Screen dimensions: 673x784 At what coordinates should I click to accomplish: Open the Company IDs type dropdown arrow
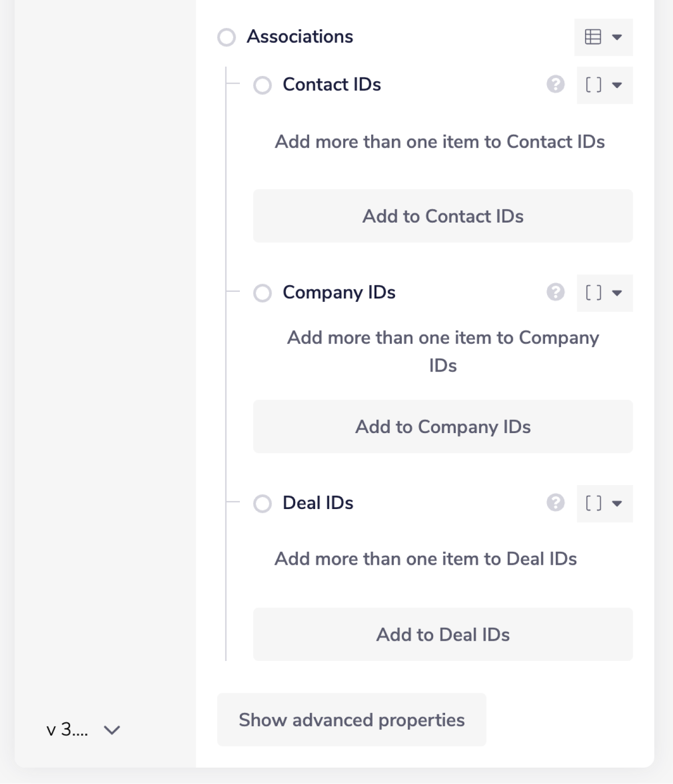[x=618, y=293]
